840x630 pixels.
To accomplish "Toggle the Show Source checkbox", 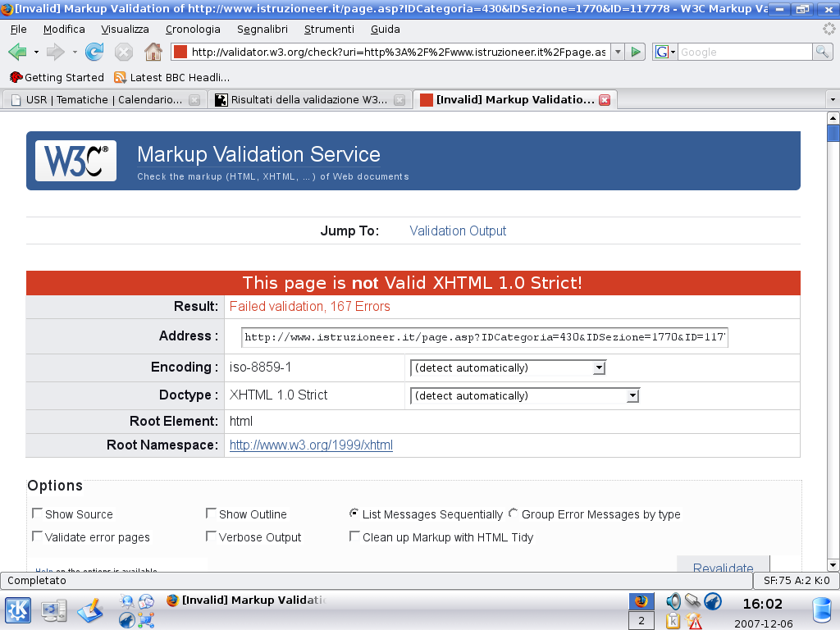I will (x=37, y=514).
